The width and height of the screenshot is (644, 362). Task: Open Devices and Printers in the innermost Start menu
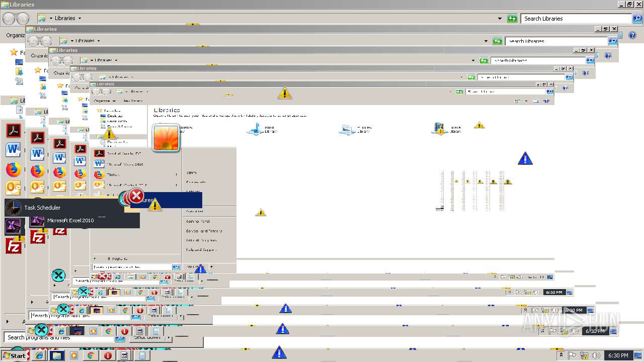coord(204,231)
